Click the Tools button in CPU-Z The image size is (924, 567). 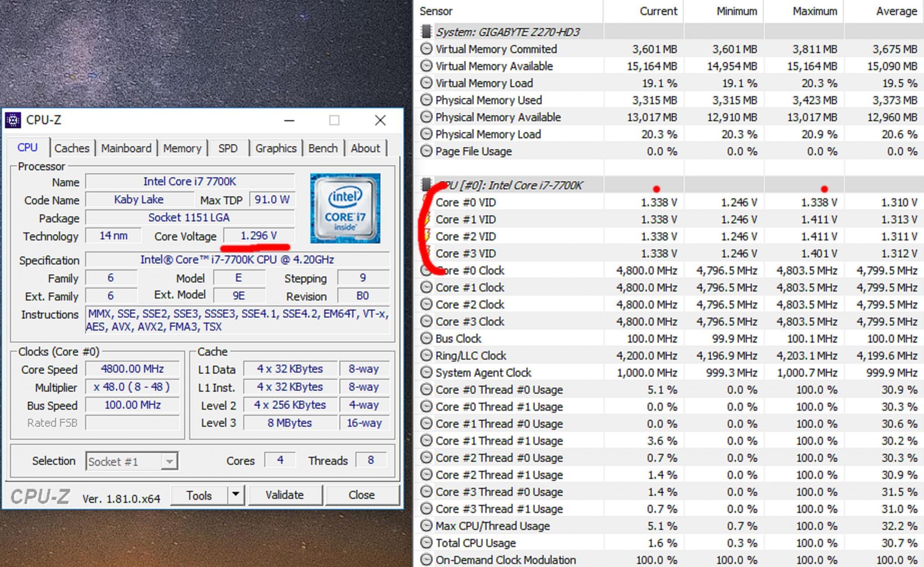pos(199,495)
